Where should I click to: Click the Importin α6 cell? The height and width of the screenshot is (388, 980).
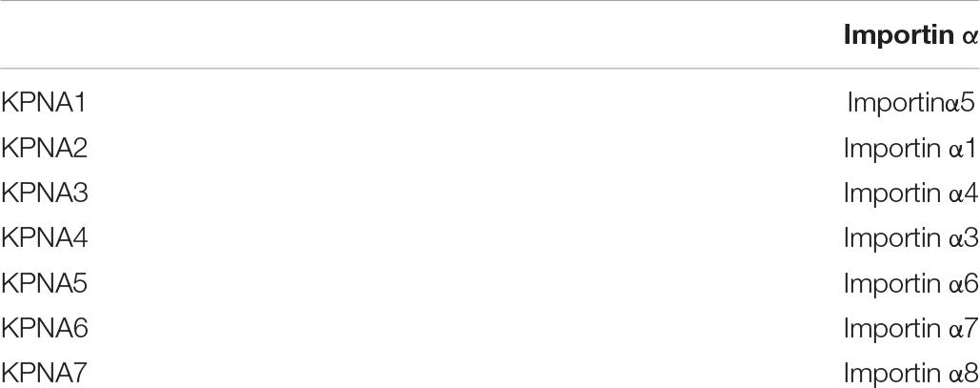click(x=910, y=283)
